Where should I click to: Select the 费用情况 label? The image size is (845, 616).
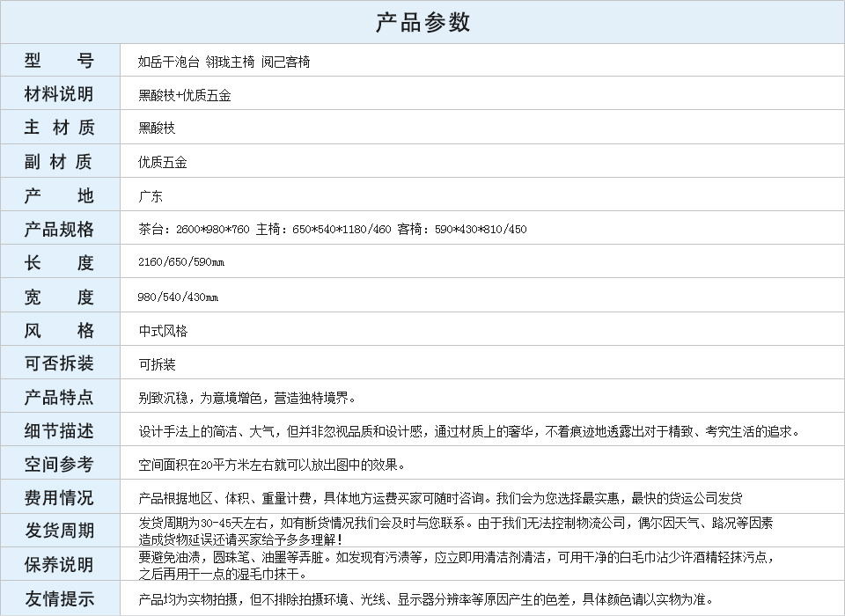point(59,497)
